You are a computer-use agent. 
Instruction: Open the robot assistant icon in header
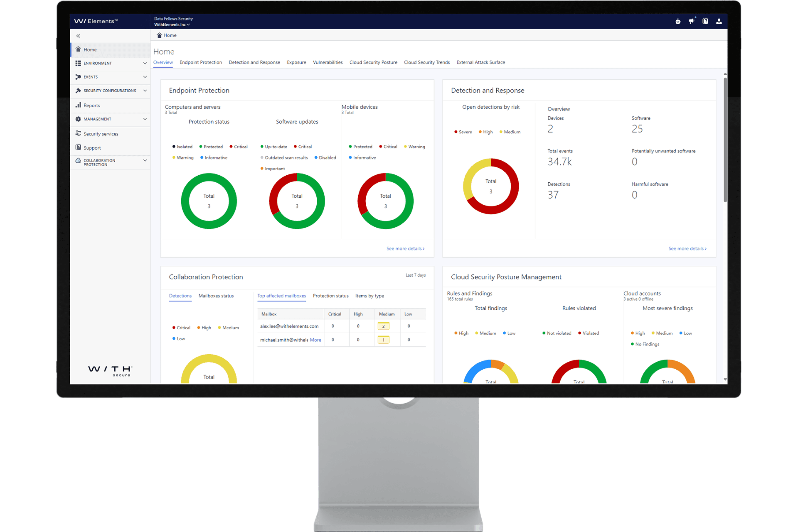point(678,21)
